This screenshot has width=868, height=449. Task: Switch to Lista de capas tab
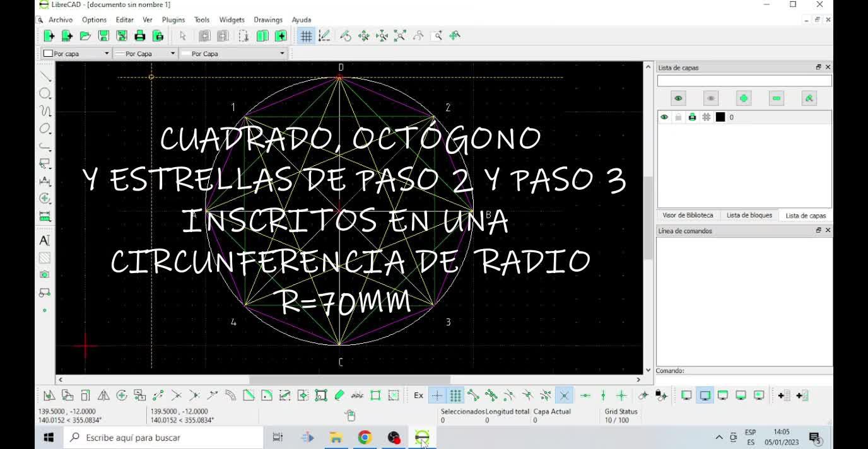pos(806,216)
